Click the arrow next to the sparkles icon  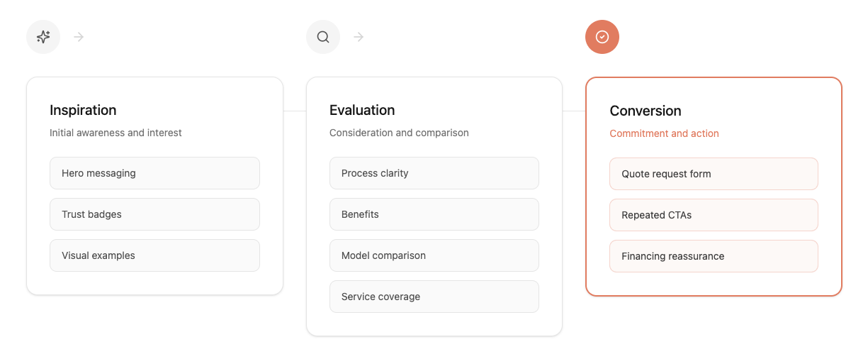(79, 37)
